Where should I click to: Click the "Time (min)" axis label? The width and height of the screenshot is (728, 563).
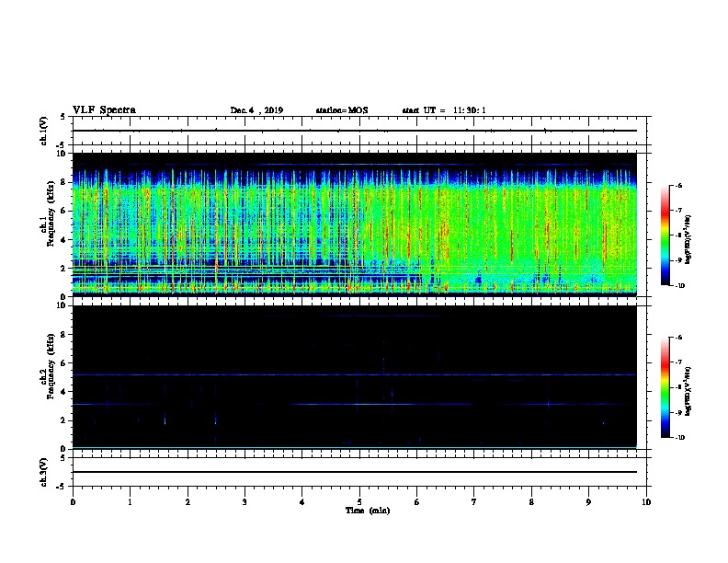coord(368,511)
